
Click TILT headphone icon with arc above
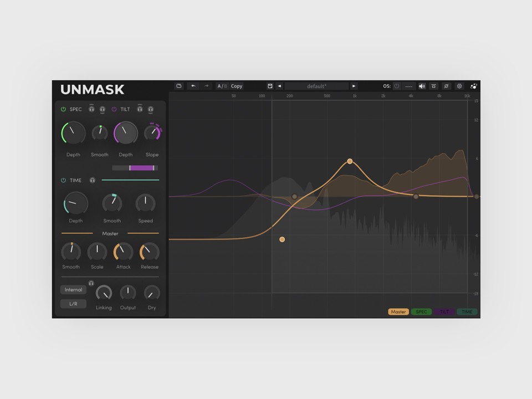click(x=140, y=109)
